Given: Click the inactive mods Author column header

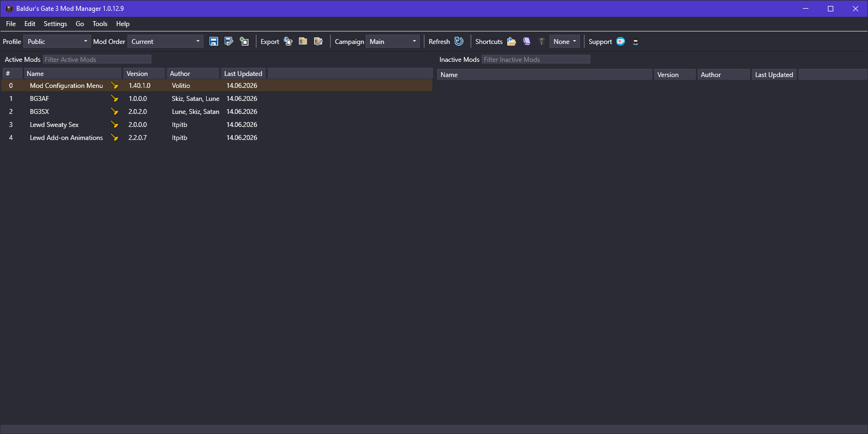Looking at the screenshot, I should (724, 75).
